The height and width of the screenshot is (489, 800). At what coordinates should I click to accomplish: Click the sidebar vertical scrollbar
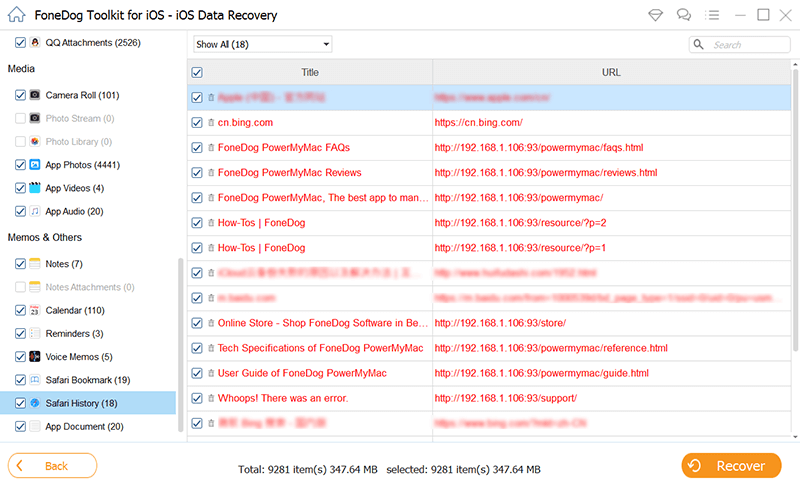pos(180,345)
